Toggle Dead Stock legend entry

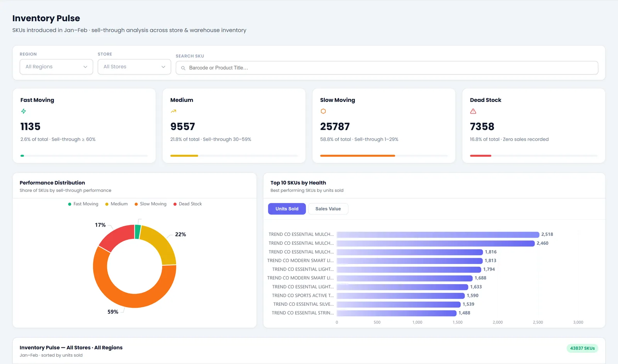click(188, 204)
